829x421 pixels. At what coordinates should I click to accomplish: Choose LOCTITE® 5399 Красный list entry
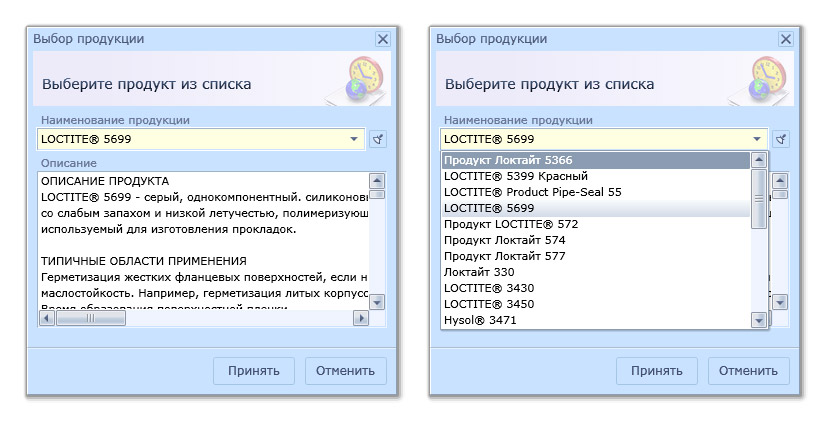pos(515,176)
